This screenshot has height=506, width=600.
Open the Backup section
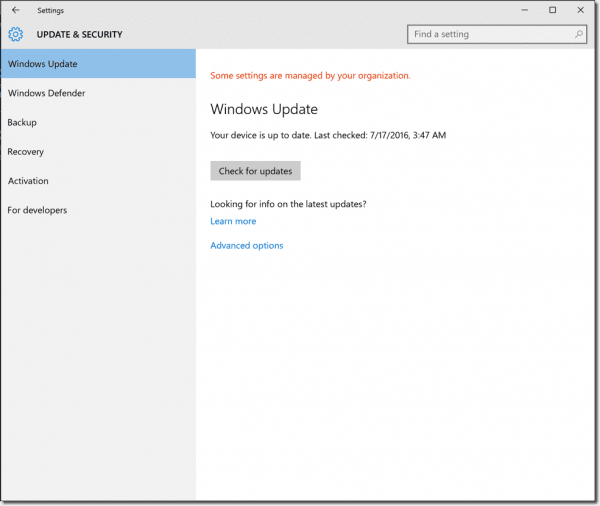(98, 122)
